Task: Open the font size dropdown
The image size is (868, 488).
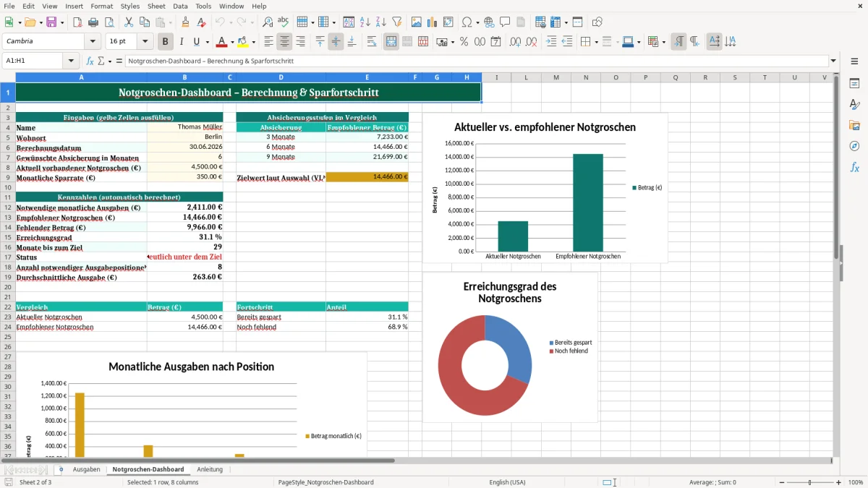Action: coord(145,42)
